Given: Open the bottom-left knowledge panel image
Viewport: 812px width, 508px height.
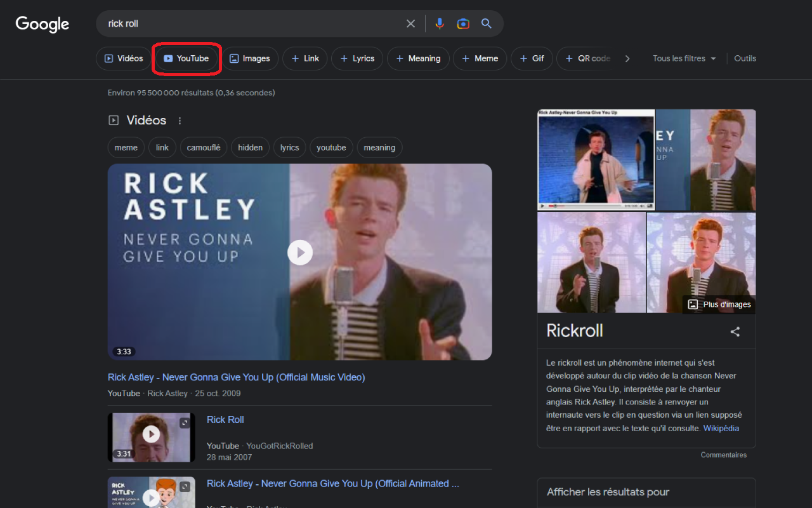Looking at the screenshot, I should [591, 262].
